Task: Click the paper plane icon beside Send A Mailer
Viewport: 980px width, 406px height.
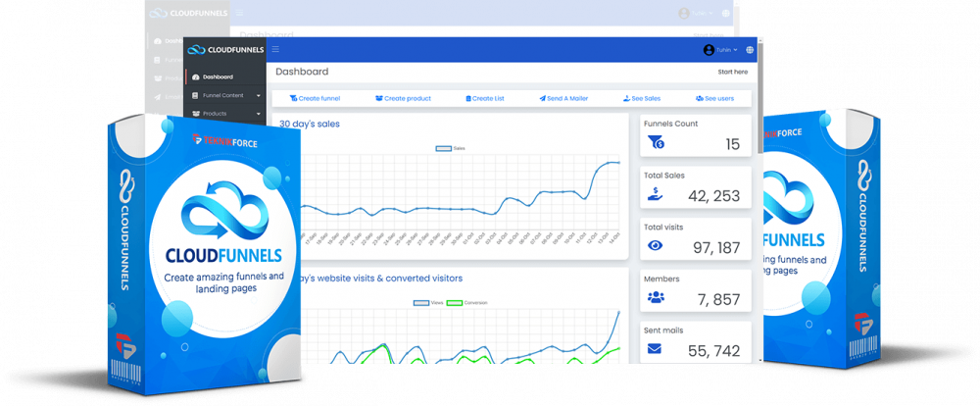Action: point(543,98)
